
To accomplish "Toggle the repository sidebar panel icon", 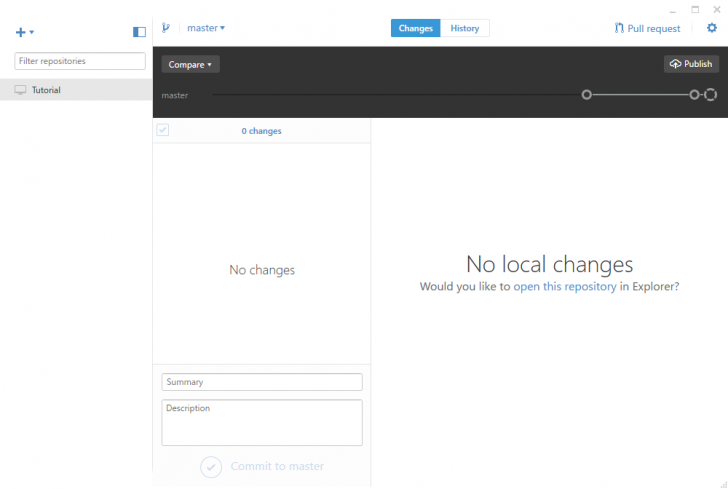I will tap(139, 32).
